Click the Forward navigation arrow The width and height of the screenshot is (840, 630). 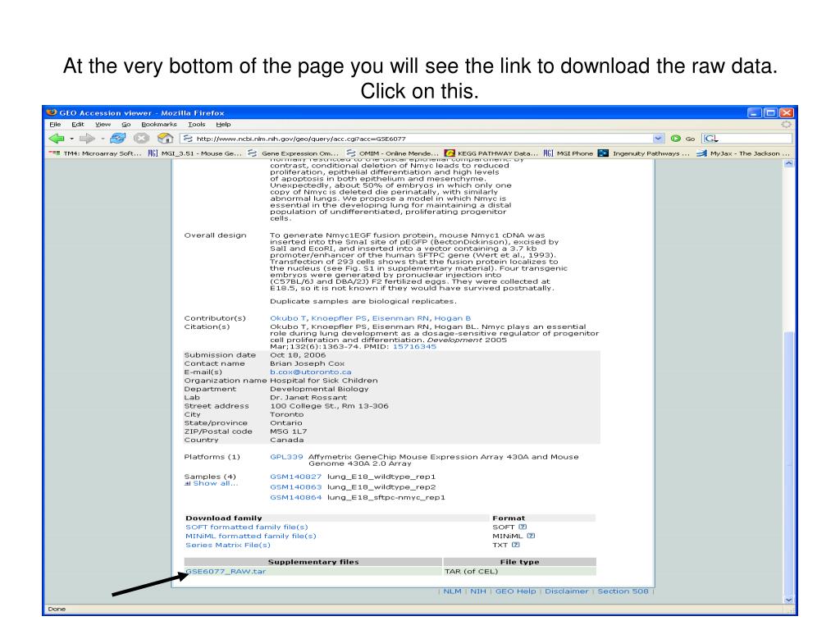point(87,139)
